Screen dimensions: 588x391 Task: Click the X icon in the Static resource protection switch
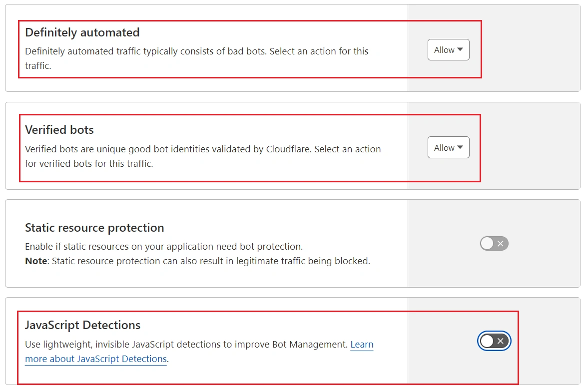tap(500, 243)
